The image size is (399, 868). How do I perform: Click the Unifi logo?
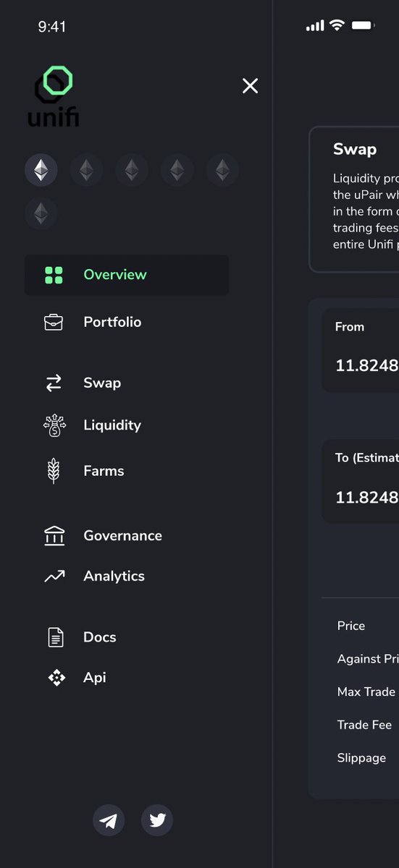[54, 97]
